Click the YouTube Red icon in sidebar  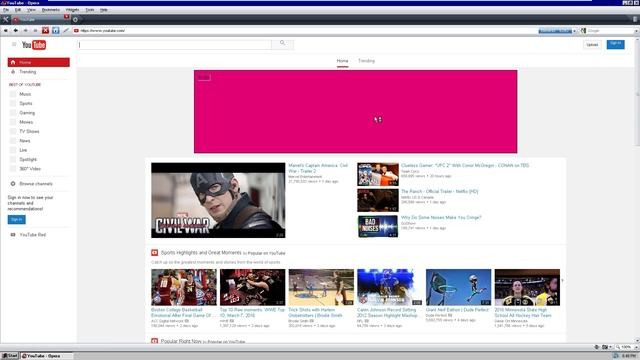[x=13, y=235]
